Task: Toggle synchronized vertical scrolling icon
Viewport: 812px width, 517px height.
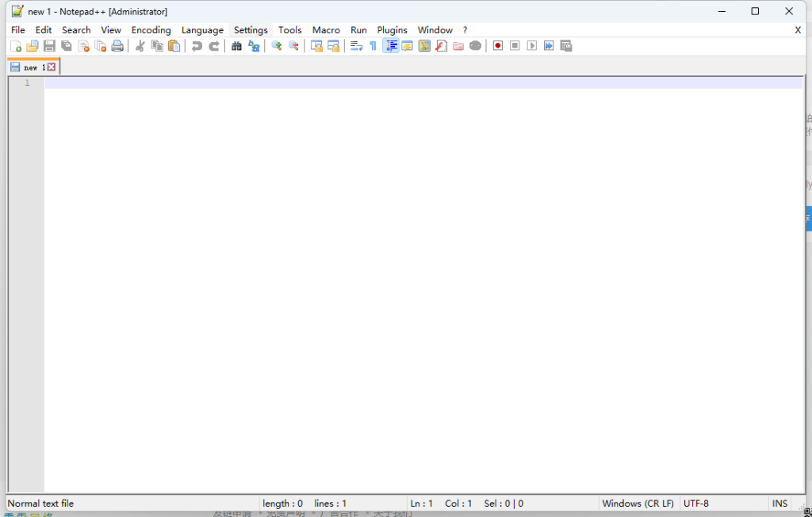Action: click(316, 46)
